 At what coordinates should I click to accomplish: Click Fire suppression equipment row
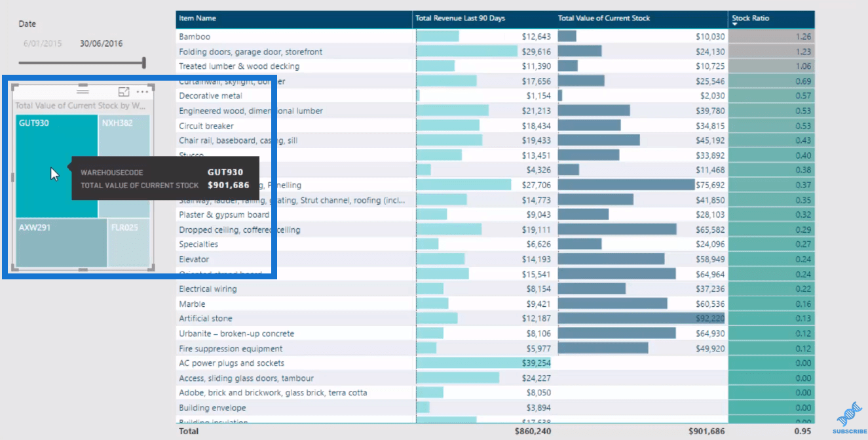coord(495,348)
